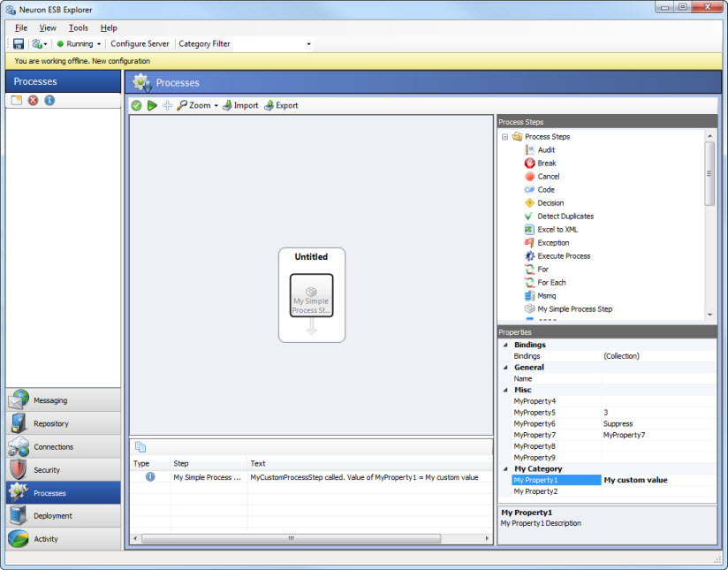Collapse the Misc property group
Viewport: 728px width, 570px height.
click(505, 390)
